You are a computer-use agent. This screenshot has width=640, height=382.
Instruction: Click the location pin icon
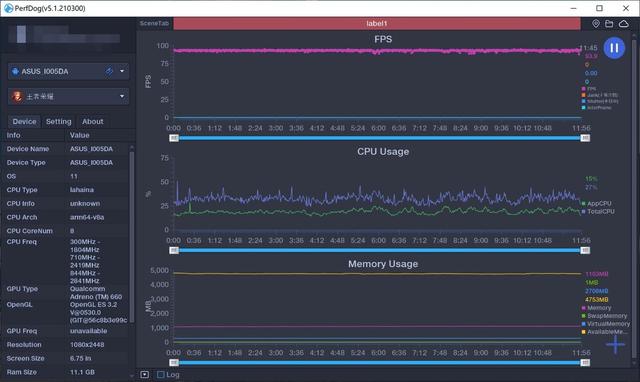tap(596, 24)
